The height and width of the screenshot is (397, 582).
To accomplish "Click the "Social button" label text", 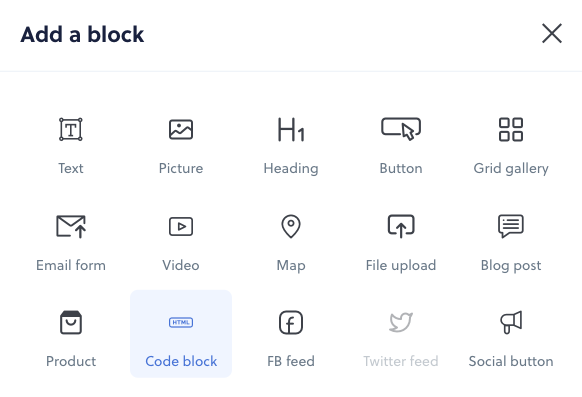I will (x=511, y=361).
